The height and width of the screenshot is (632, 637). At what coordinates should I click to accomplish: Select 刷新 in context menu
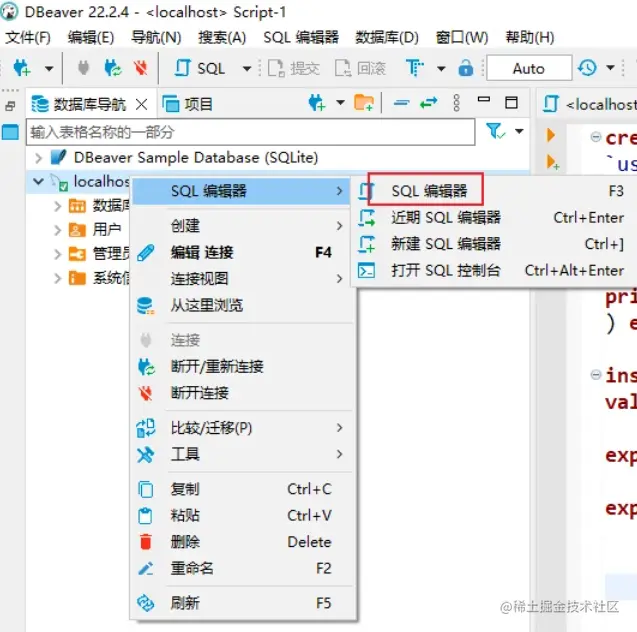(x=243, y=603)
